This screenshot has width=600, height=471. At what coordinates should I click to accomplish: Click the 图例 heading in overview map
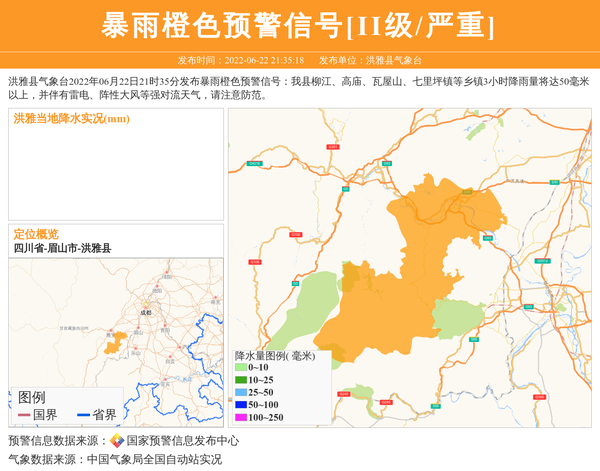(31, 398)
